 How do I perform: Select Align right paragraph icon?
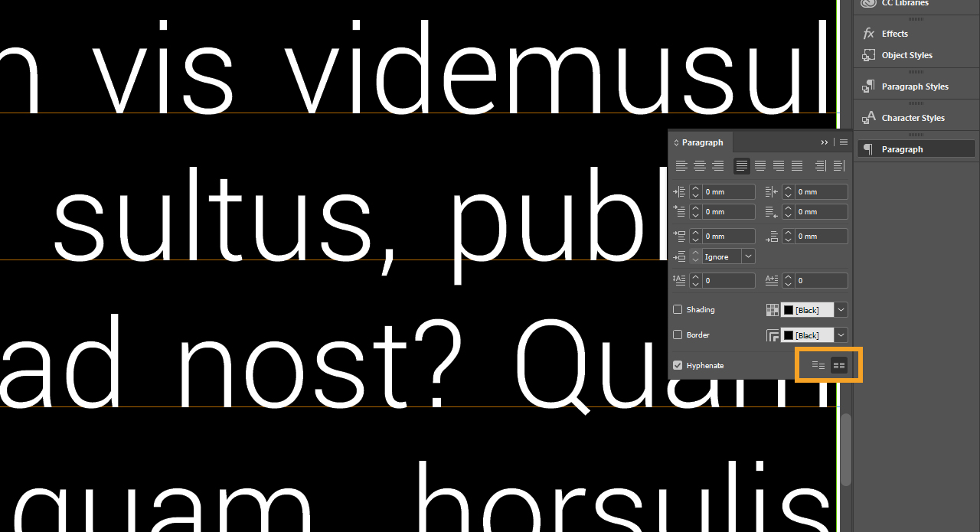pyautogui.click(x=718, y=165)
